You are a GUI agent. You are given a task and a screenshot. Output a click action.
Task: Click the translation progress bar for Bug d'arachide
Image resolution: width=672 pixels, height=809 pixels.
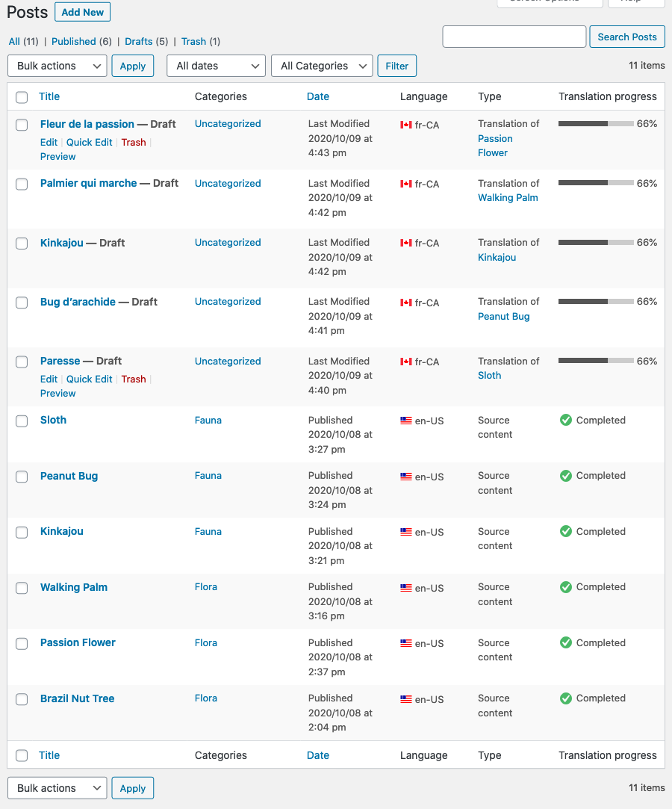[596, 302]
